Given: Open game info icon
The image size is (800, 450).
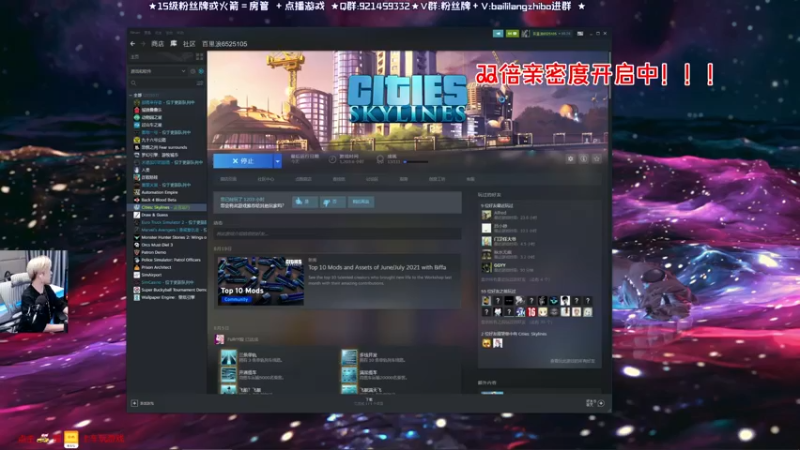Looking at the screenshot, I should pyautogui.click(x=584, y=159).
